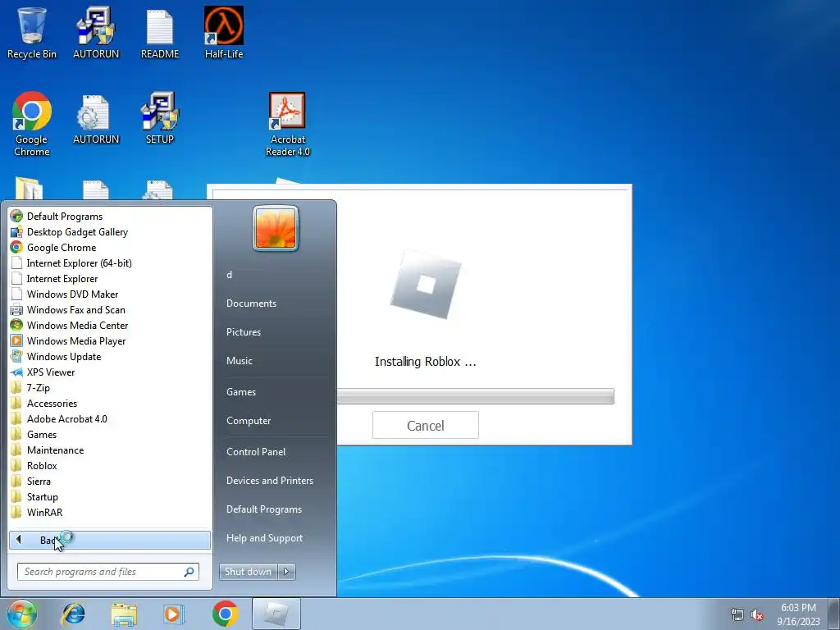Open Help and Support
The image size is (840, 630).
pyautogui.click(x=274, y=538)
